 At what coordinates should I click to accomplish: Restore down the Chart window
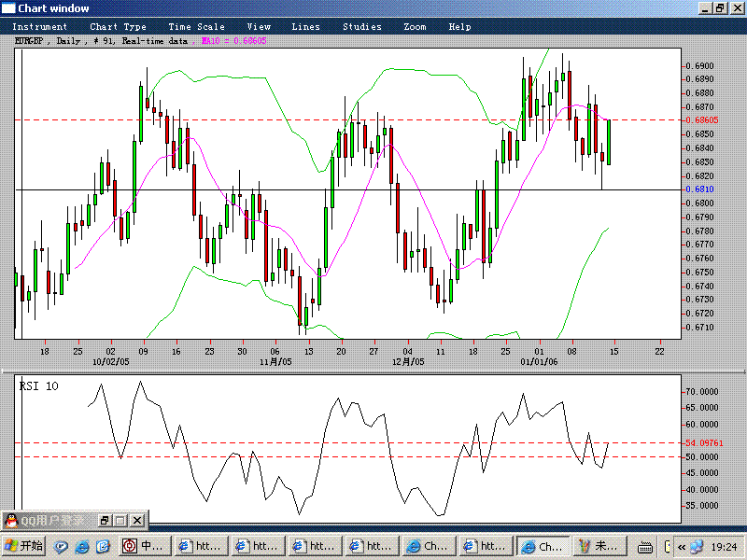pyautogui.click(x=720, y=8)
